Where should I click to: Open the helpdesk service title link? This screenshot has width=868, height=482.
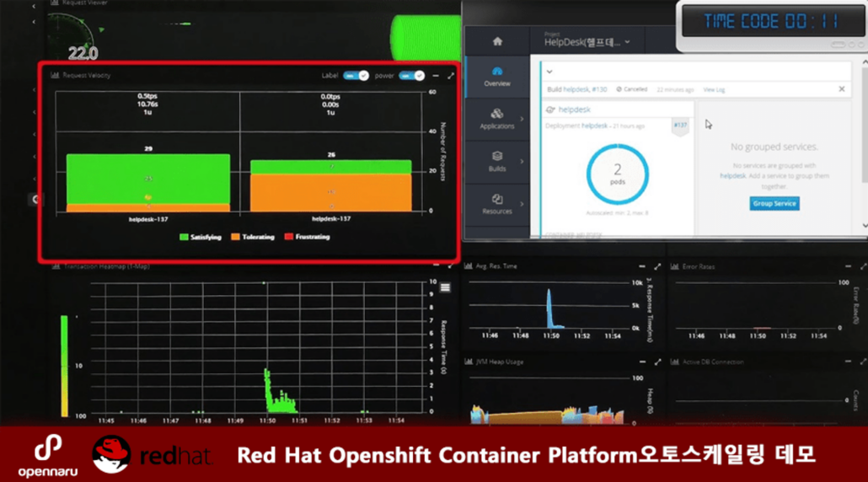pos(574,110)
